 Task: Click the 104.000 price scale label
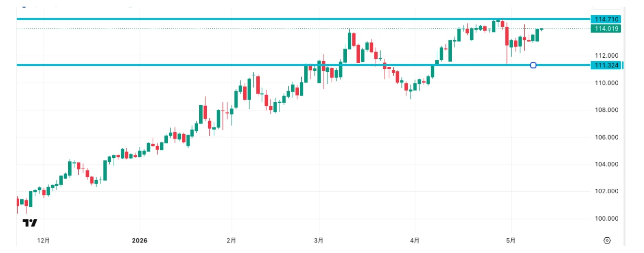point(606,164)
